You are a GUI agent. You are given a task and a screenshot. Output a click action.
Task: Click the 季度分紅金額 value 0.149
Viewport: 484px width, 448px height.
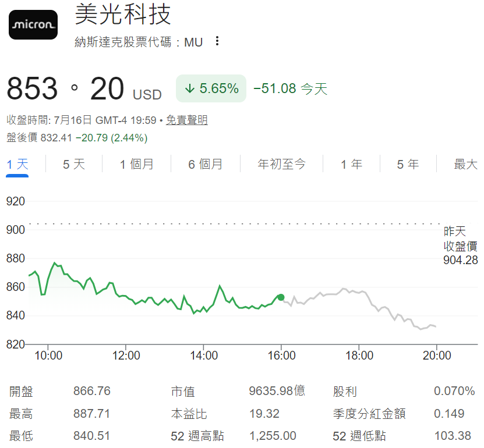(449, 414)
